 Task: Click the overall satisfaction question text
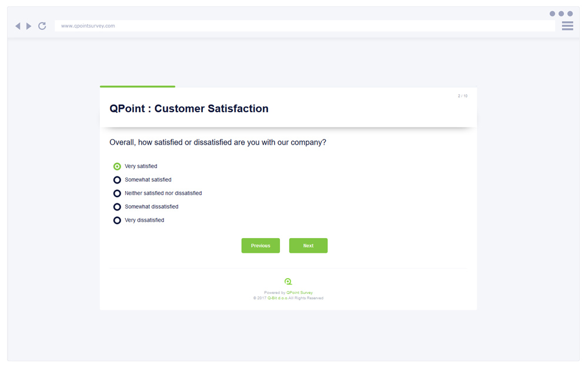coord(218,142)
